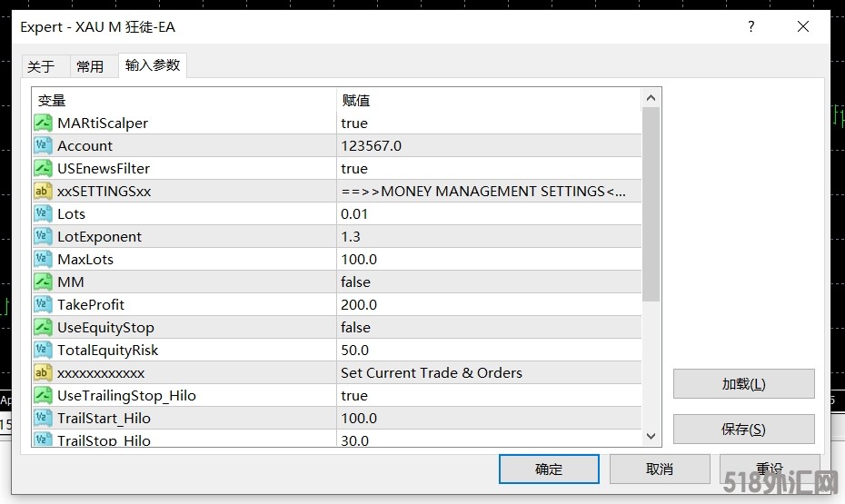Click the boolean icon beside MM
The image size is (845, 504).
[x=43, y=282]
